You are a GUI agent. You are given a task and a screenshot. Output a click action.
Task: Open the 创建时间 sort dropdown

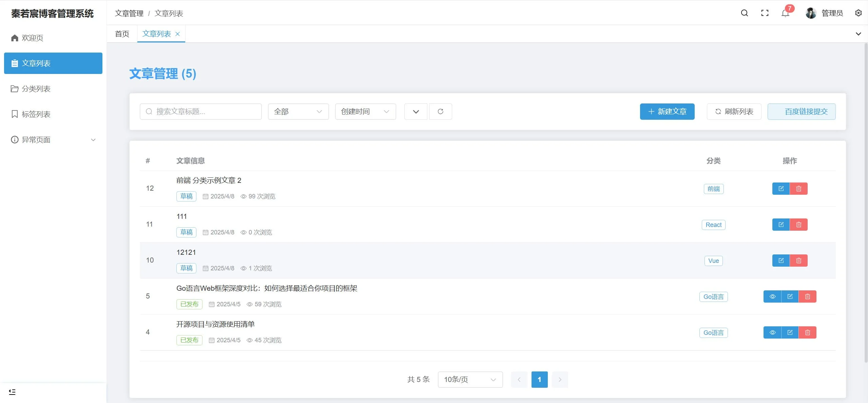click(x=365, y=112)
